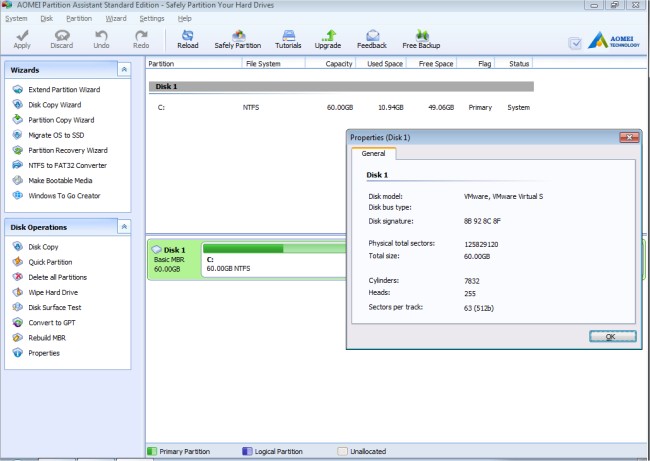The height and width of the screenshot is (461, 650).
Task: Choose Rebuild MBR operation
Action: pos(47,338)
